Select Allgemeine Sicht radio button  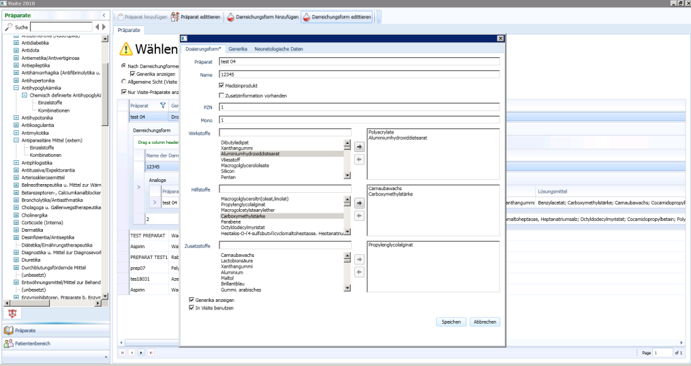pyautogui.click(x=123, y=81)
